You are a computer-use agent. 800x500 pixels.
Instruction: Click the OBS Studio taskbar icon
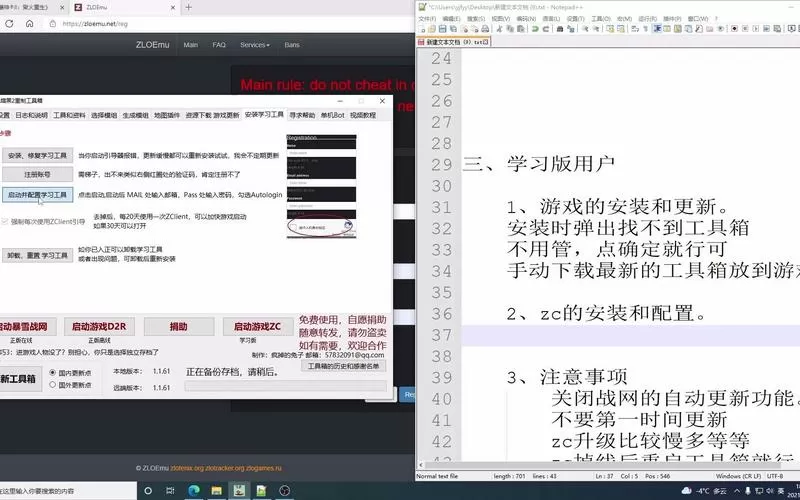pos(285,491)
